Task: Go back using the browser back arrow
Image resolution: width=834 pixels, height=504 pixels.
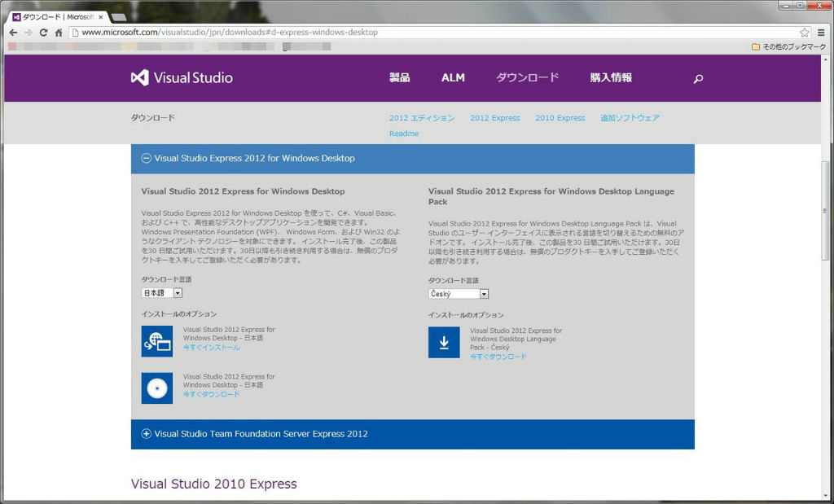Action: pos(12,33)
